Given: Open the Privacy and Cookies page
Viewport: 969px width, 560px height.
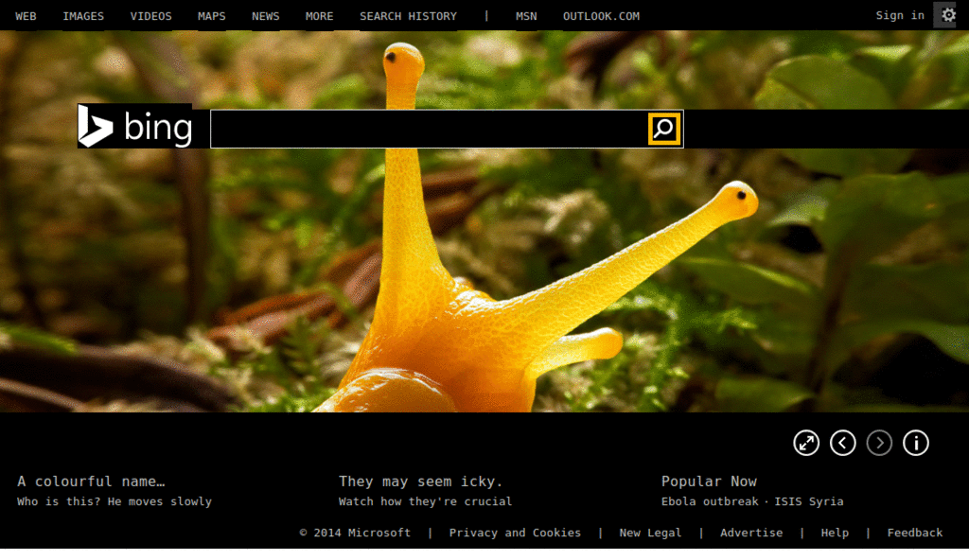Looking at the screenshot, I should [515, 533].
